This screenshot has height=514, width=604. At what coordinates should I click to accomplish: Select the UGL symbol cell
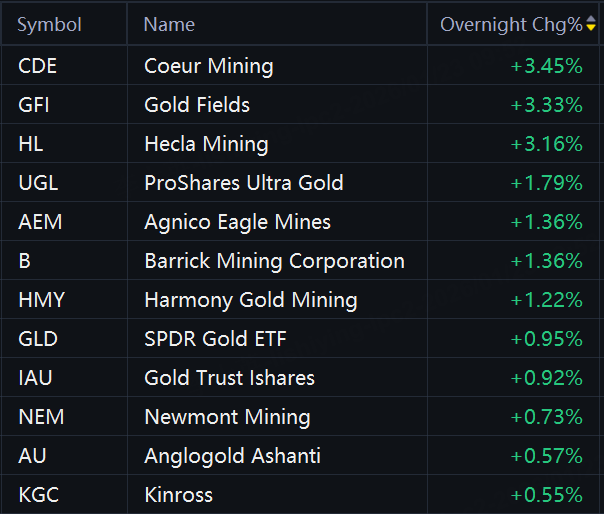point(38,183)
